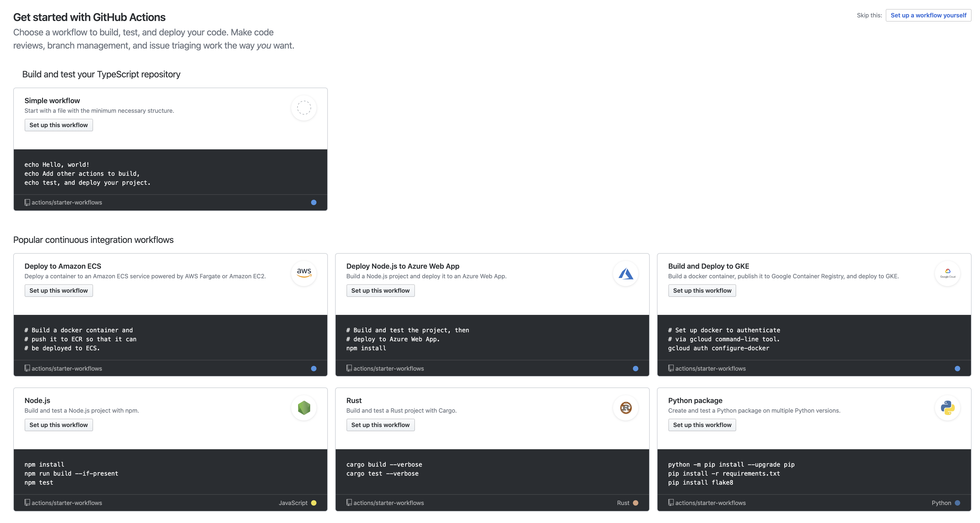Click the Azure logo icon

point(625,273)
